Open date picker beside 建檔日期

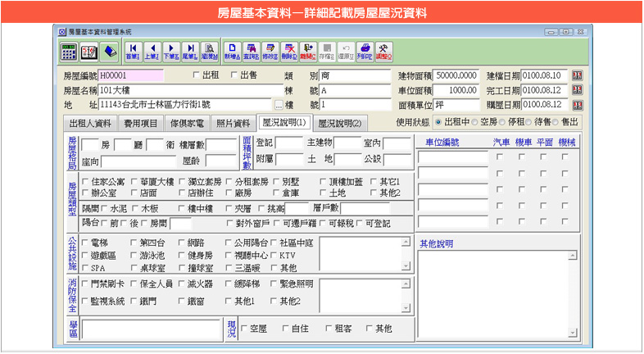[577, 75]
